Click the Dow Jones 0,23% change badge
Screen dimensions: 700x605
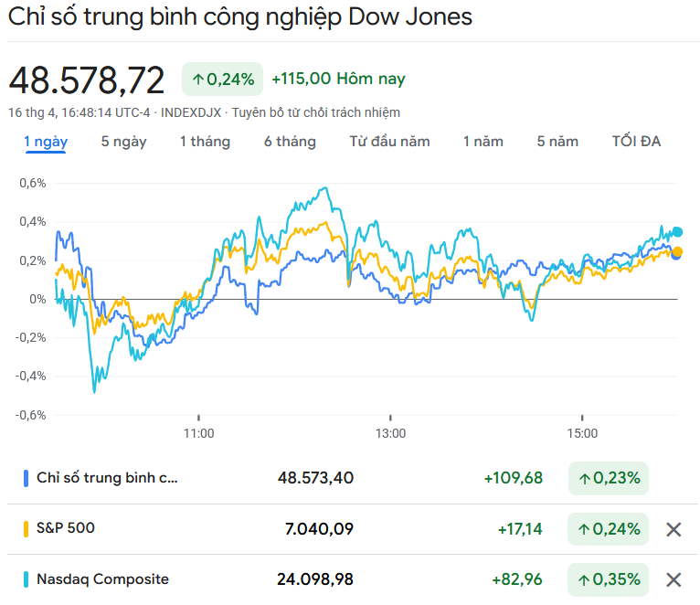click(608, 478)
